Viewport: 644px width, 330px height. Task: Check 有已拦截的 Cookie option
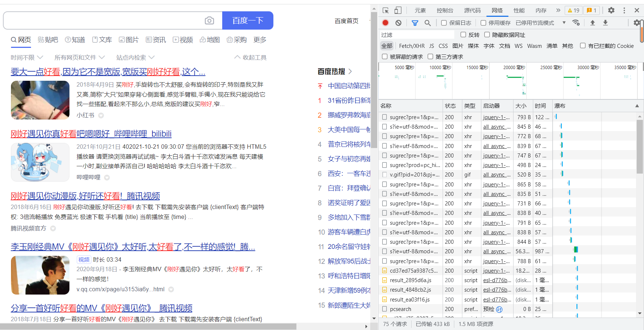[x=583, y=46]
